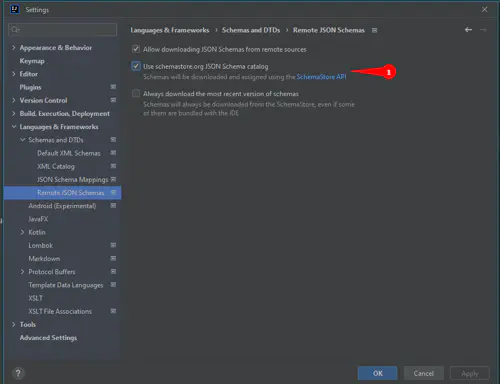Image resolution: width=500 pixels, height=384 pixels.
Task: Collapse the Languages & Frameworks section
Action: pyautogui.click(x=14, y=127)
